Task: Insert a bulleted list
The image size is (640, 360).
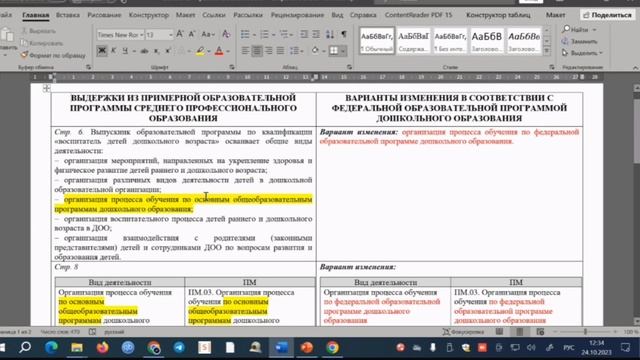Action: coord(245,34)
